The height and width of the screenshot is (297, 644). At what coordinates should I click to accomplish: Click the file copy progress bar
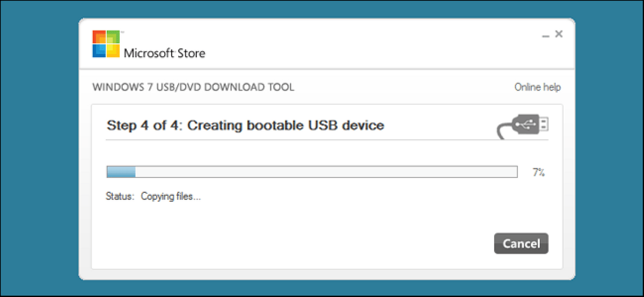coord(312,172)
